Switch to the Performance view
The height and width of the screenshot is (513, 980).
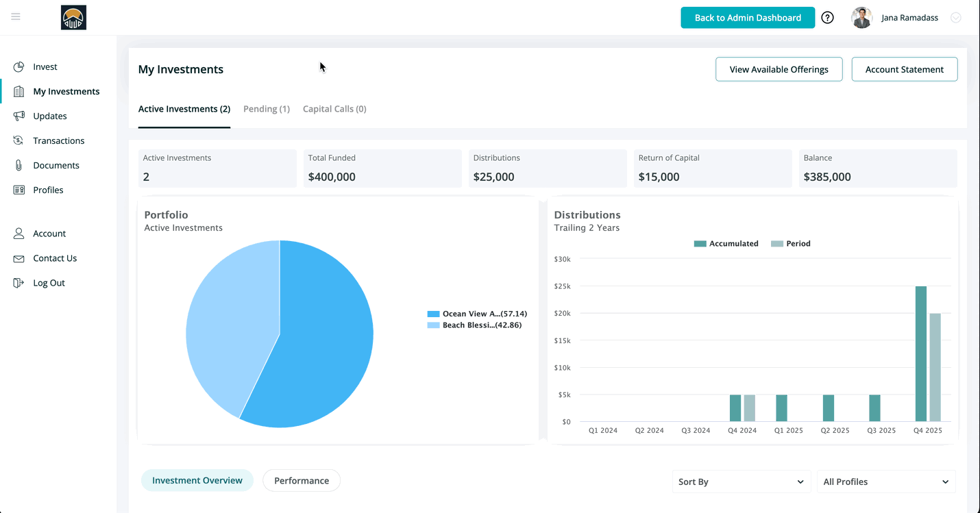click(x=301, y=480)
